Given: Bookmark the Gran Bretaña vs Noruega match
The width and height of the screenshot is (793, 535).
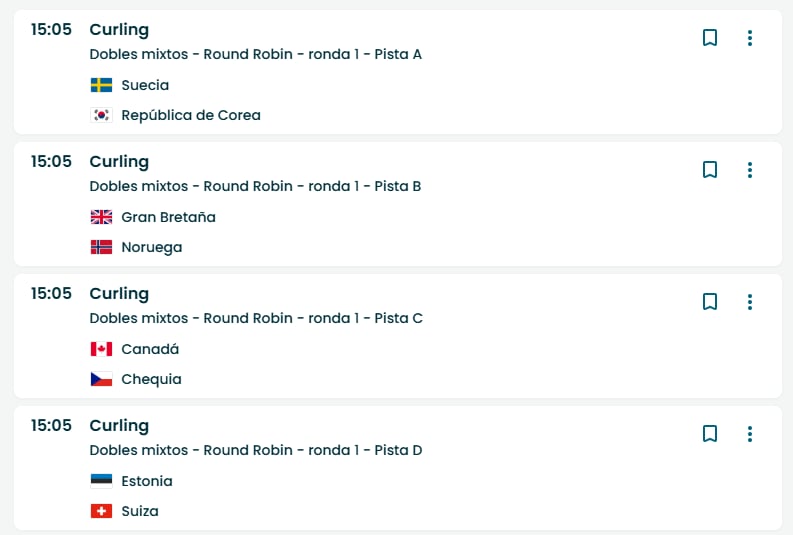Looking at the screenshot, I should tap(710, 170).
